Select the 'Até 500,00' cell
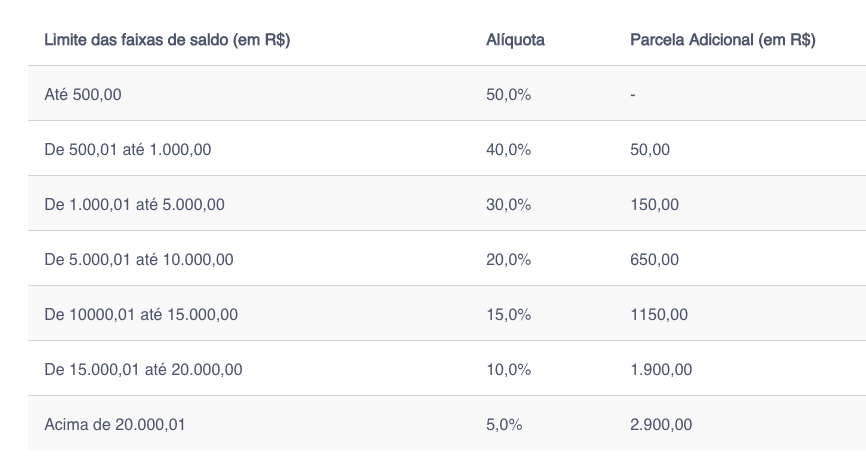Viewport: 866px width, 470px height. (83, 94)
